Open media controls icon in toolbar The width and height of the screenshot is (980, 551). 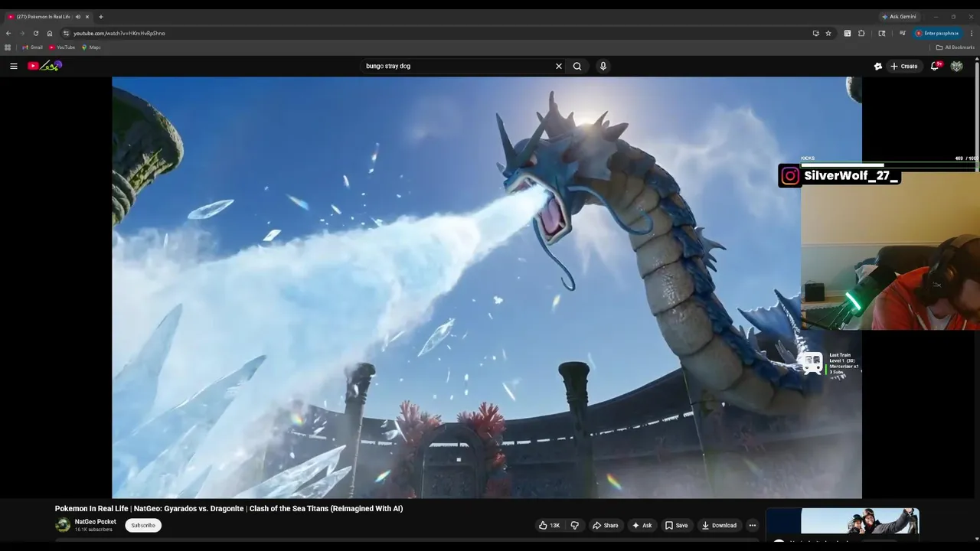(903, 33)
